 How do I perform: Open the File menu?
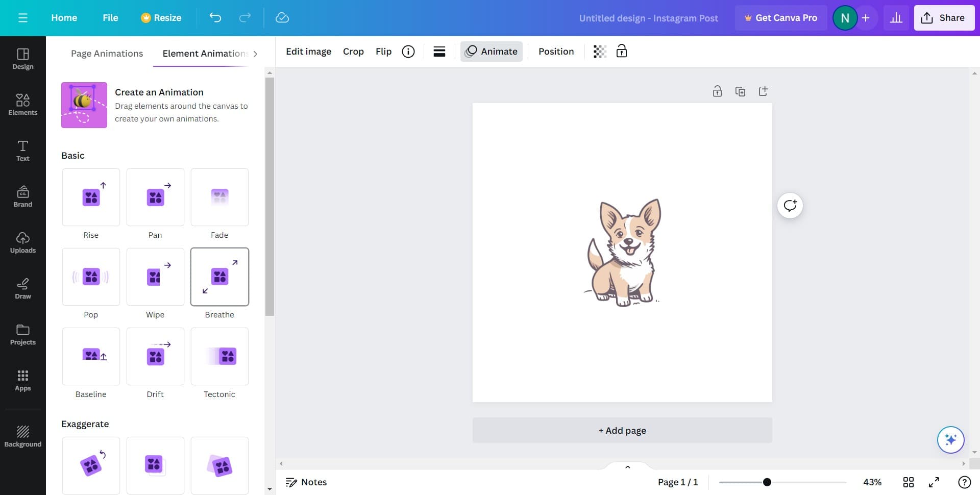click(110, 17)
